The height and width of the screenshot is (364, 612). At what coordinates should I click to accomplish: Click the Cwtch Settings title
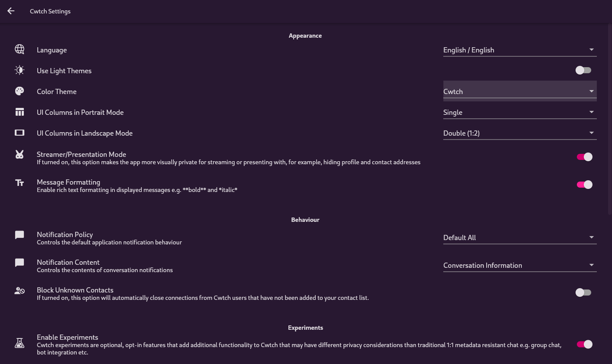pos(50,11)
